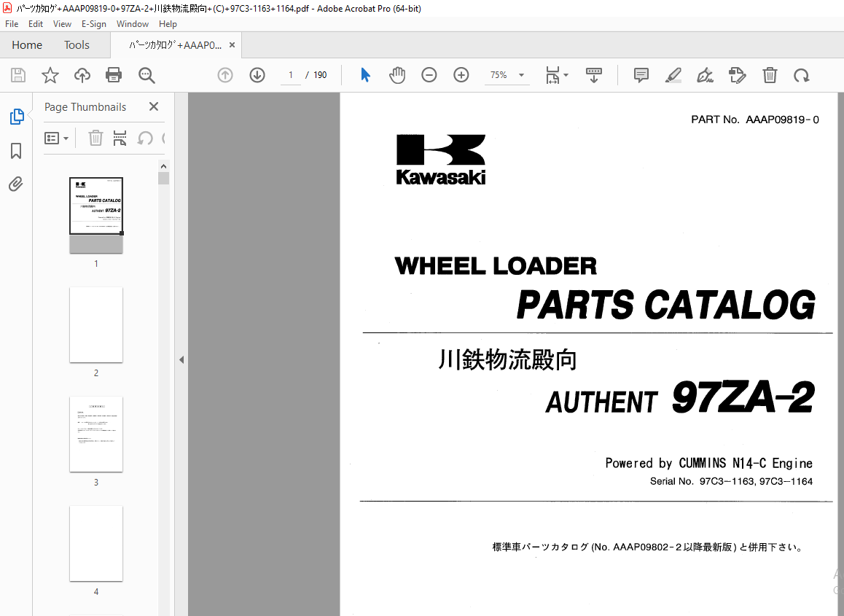This screenshot has width=844, height=616.
Task: Toggle the scrolling mode icon
Action: pyautogui.click(x=594, y=75)
